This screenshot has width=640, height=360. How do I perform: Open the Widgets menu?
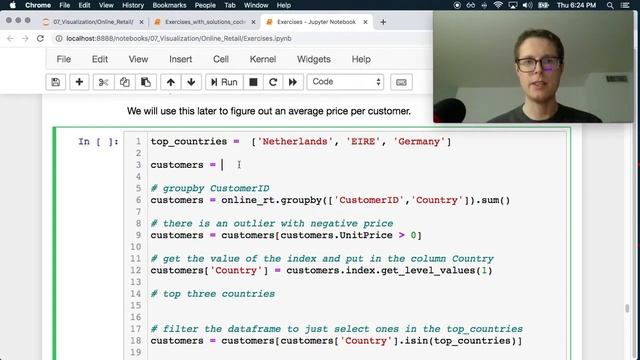point(314,59)
